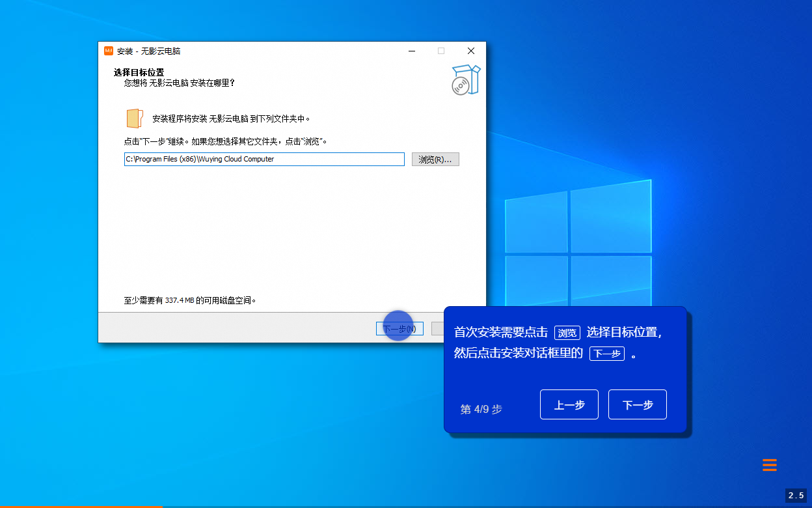Click the tutorial's inline 浏览 badge
This screenshot has height=508, width=812.
(x=567, y=332)
